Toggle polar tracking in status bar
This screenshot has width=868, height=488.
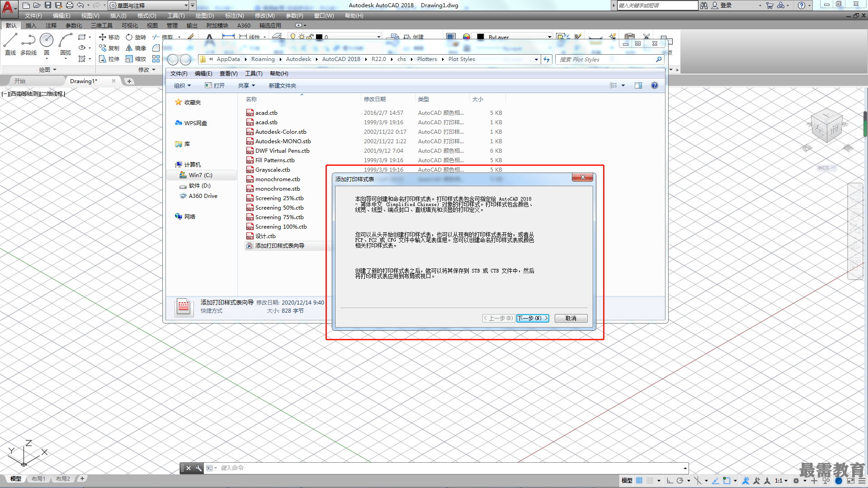click(x=680, y=481)
